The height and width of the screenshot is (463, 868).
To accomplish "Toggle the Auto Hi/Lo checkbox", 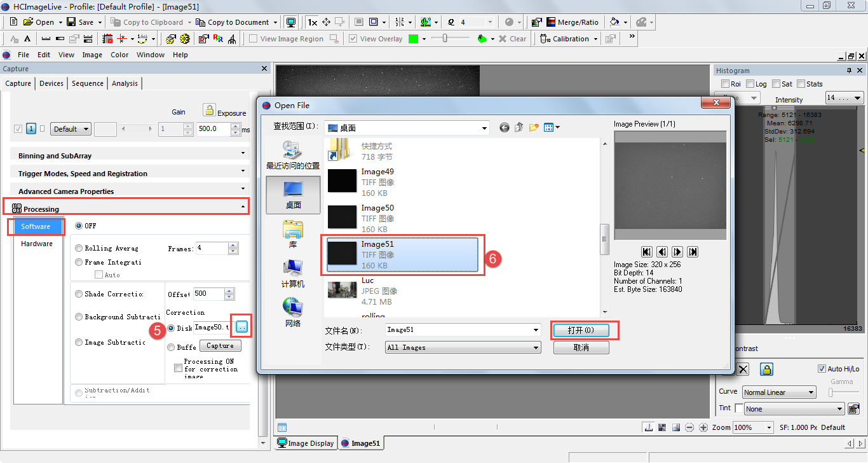I will [822, 369].
